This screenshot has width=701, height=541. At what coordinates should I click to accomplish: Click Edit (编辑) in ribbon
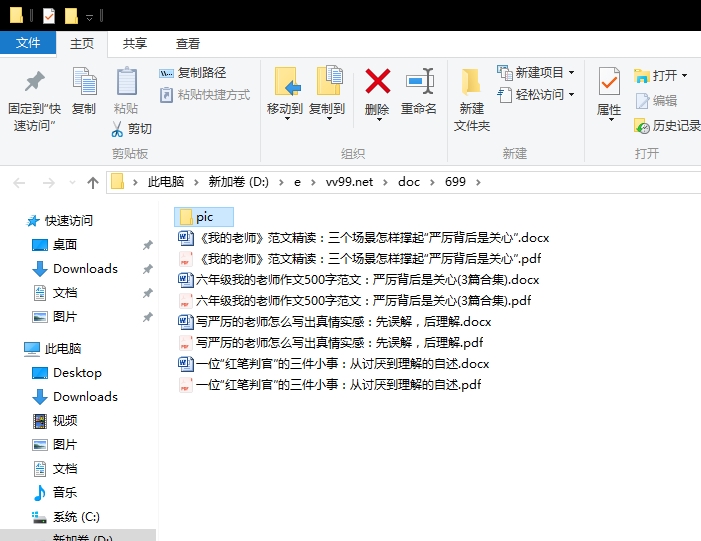(x=656, y=101)
